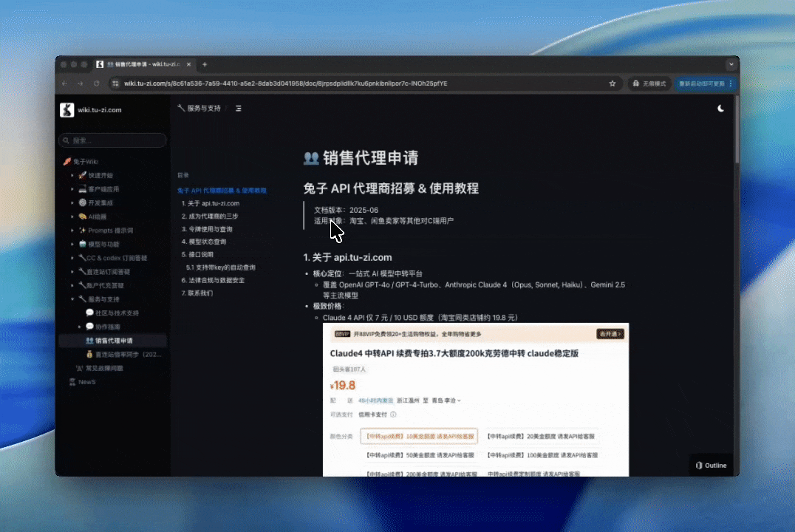Open 社区与技术支持 page in sidebar

(x=111, y=313)
